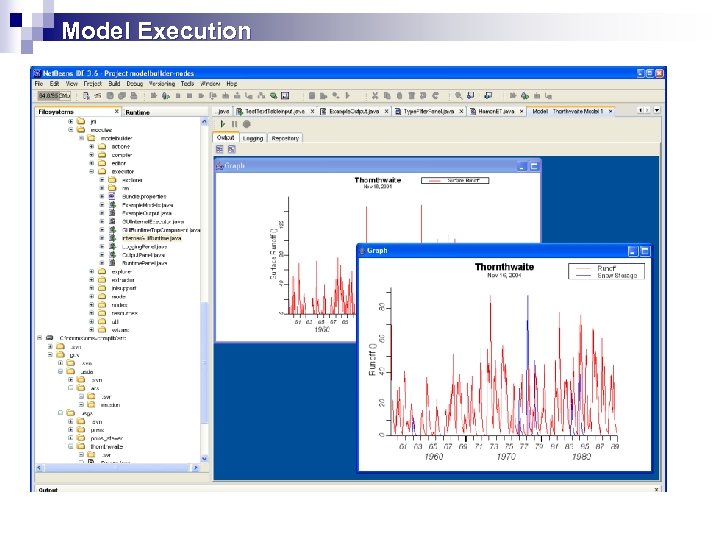This screenshot has width=720, height=540.
Task: Click the NetBeans application icon in title bar
Action: point(37,73)
